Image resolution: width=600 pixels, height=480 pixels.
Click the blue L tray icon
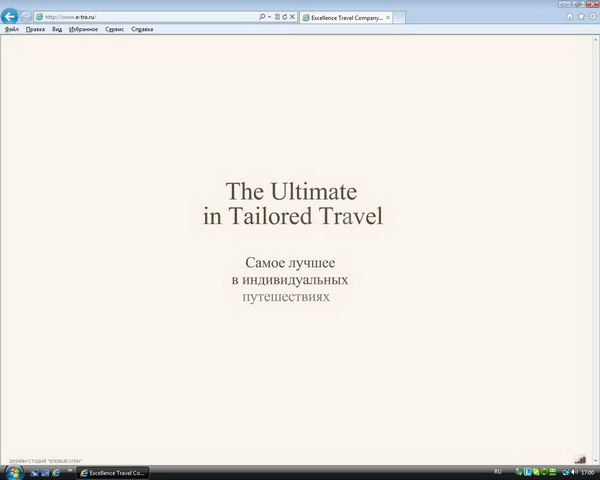tap(527, 472)
